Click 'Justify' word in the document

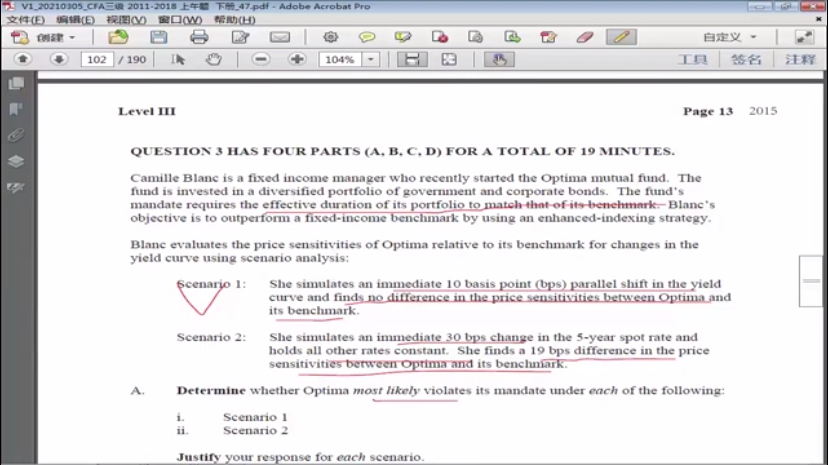click(199, 457)
